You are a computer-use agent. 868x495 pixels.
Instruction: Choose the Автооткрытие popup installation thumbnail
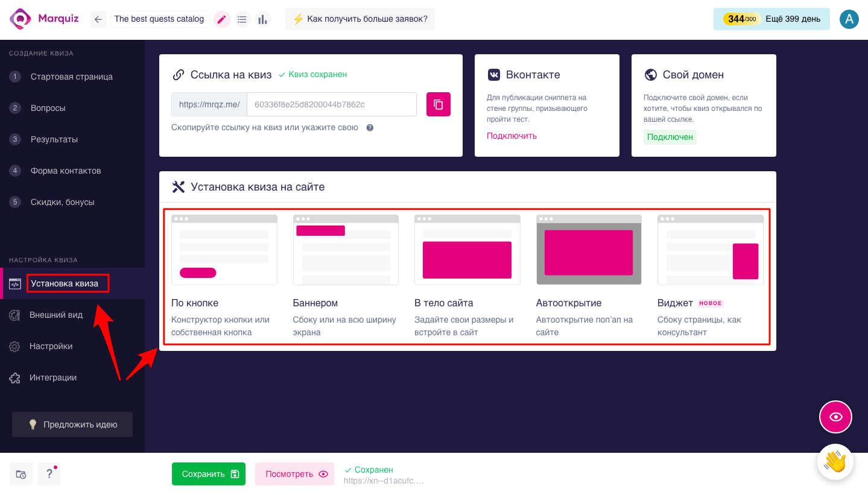coord(589,250)
